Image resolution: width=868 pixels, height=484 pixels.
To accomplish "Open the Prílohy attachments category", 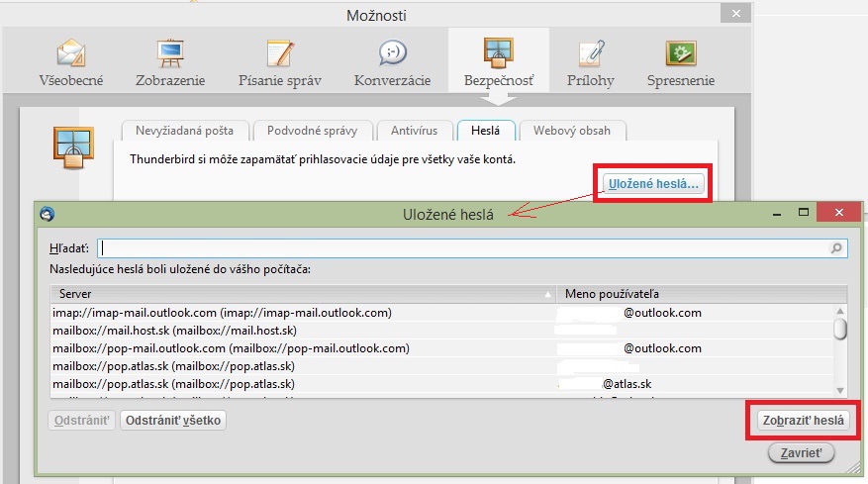I will click(x=593, y=61).
